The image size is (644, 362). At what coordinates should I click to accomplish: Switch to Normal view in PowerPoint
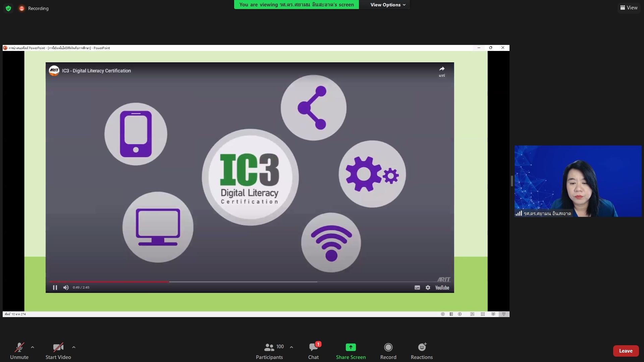(472, 314)
